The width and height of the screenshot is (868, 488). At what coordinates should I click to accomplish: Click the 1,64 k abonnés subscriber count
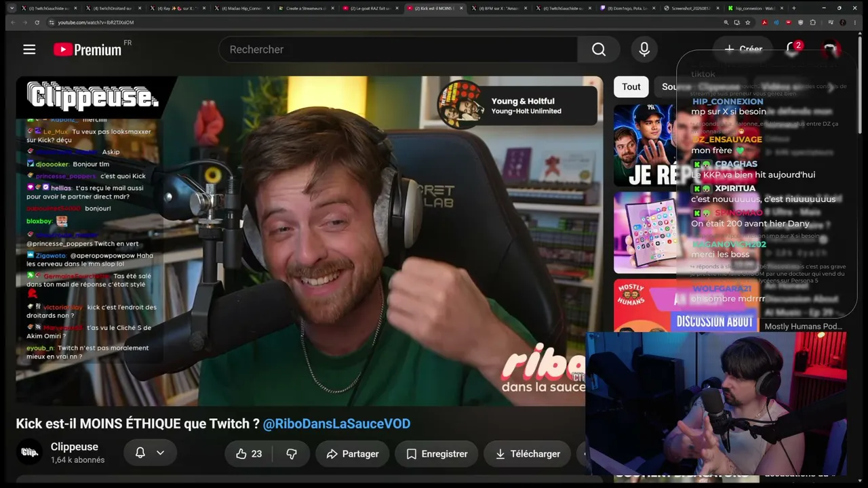click(x=78, y=460)
